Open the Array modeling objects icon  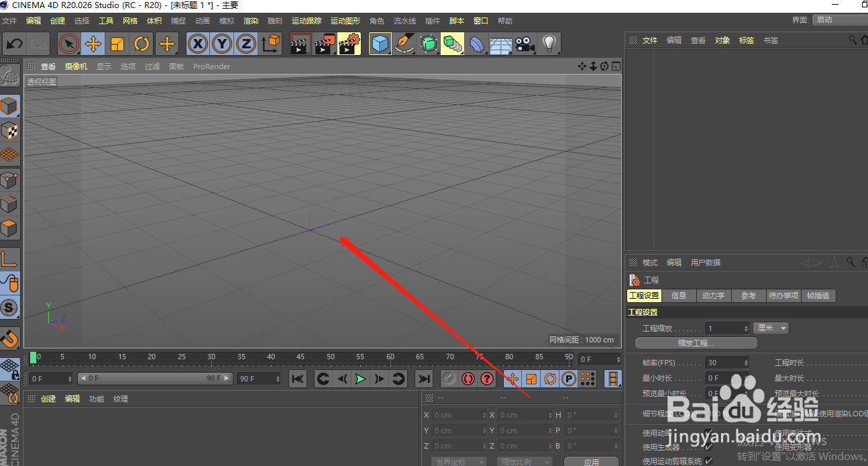click(453, 45)
